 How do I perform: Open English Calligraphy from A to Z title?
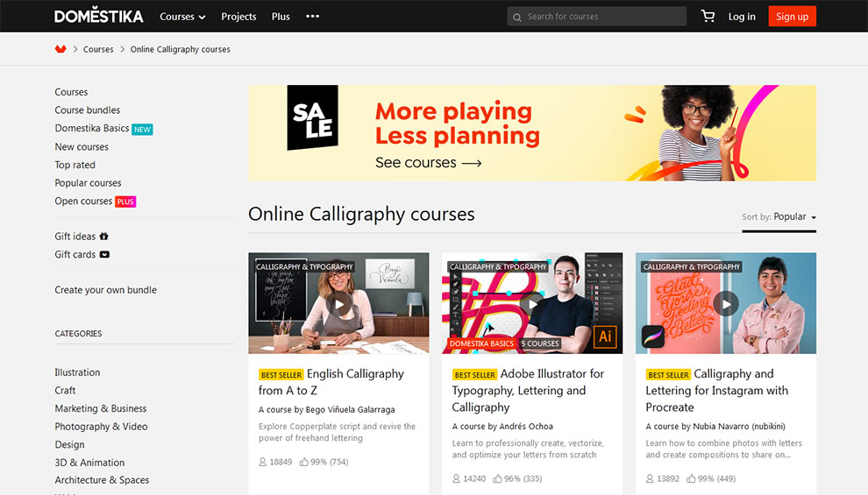pos(331,382)
